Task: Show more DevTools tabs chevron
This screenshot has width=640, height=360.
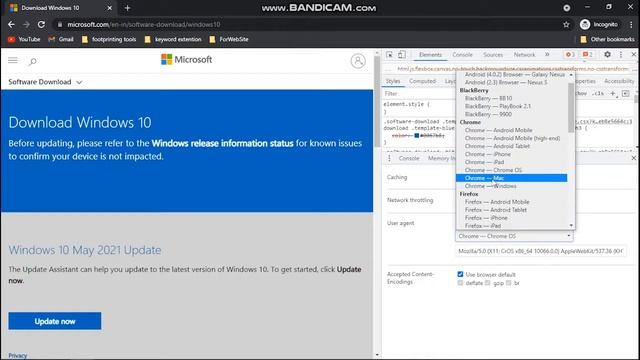Action: pyautogui.click(x=547, y=55)
